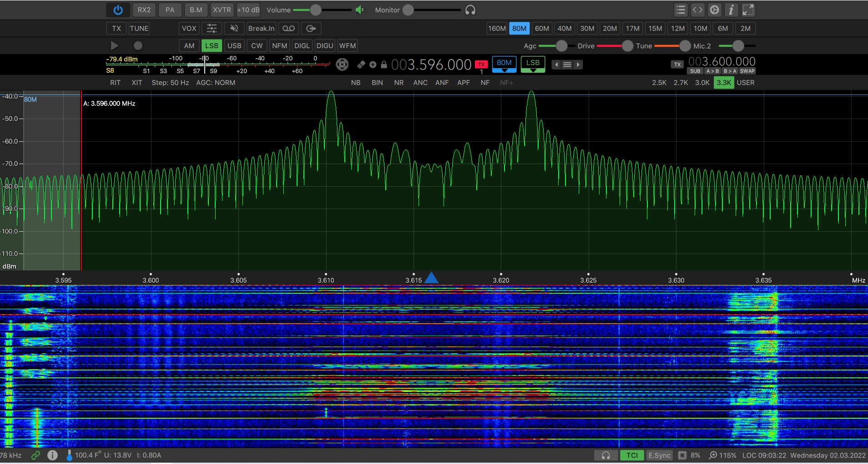Switch to the 40M band
The width and height of the screenshot is (868, 464).
pyautogui.click(x=565, y=28)
